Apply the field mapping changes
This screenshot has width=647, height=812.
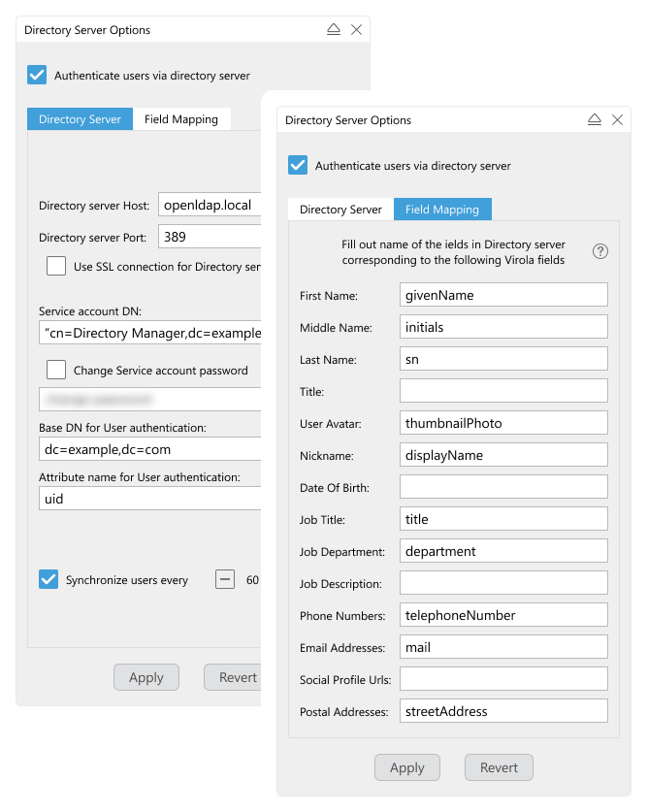406,766
